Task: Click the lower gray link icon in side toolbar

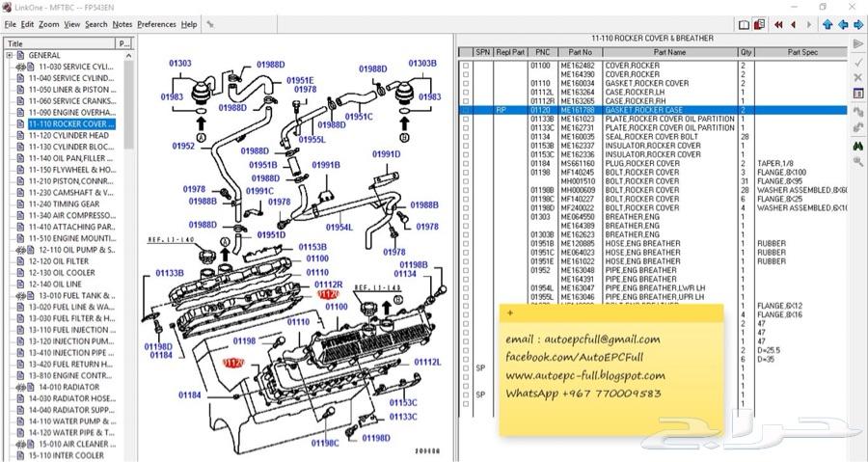Action: pos(858,127)
